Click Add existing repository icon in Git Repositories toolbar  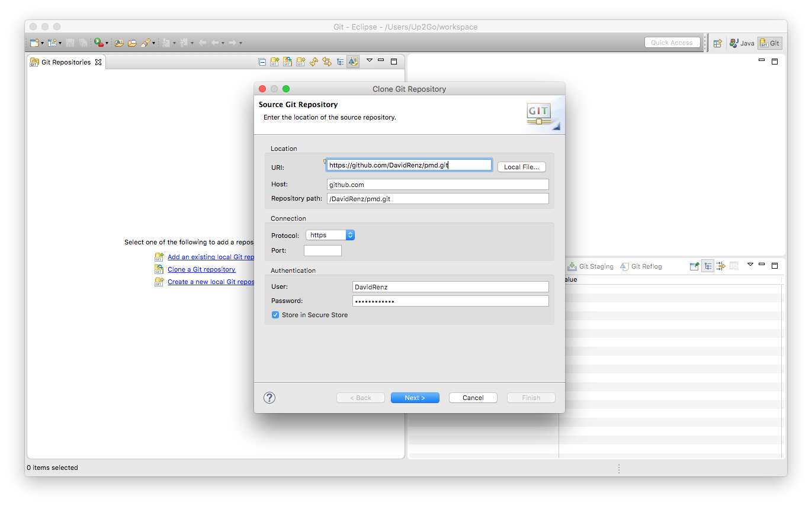pos(275,62)
